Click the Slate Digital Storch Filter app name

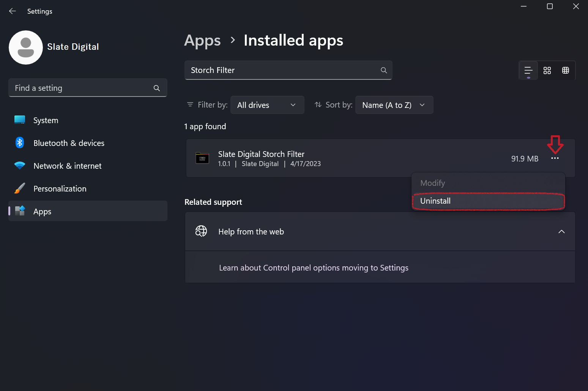pos(261,154)
